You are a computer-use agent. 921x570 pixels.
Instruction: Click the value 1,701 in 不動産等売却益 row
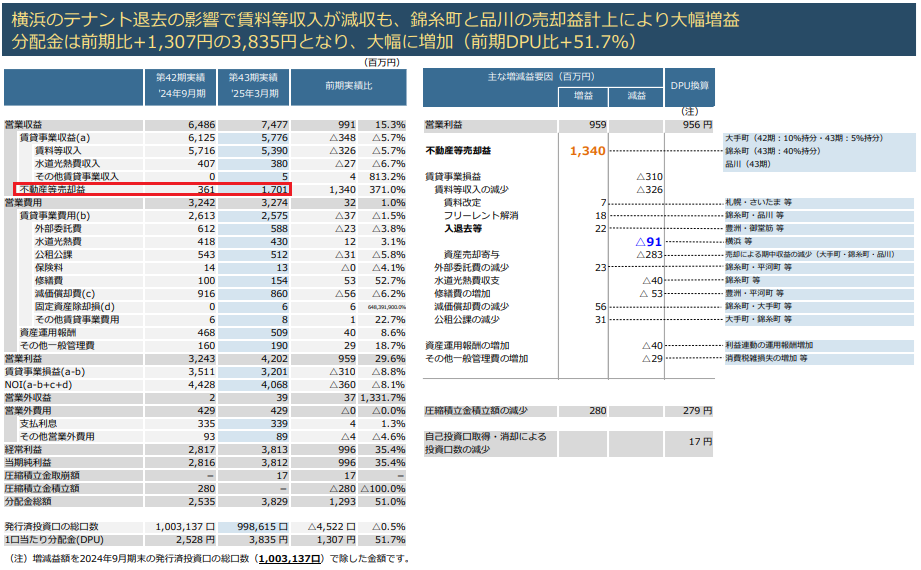point(274,189)
